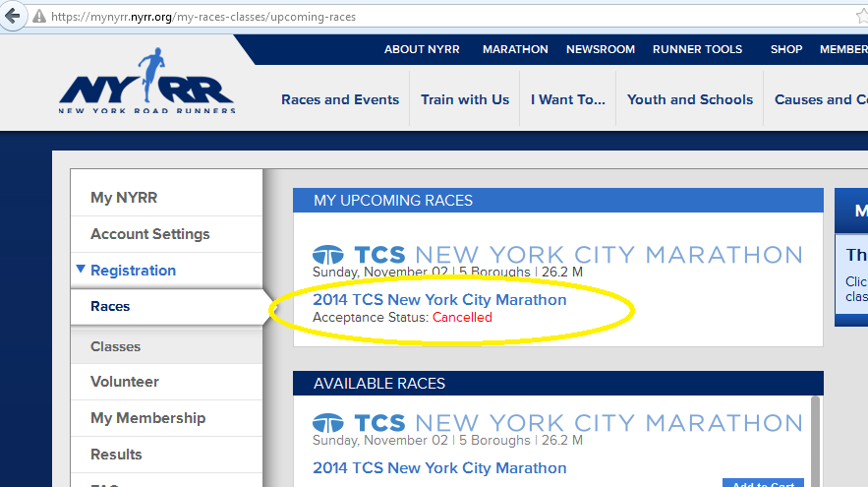Select Classes under Registration
Screen dimensions: 868x487
(x=167, y=346)
